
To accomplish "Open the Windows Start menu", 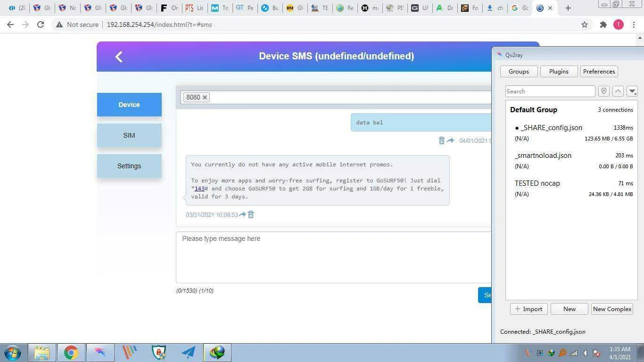I will [13, 353].
